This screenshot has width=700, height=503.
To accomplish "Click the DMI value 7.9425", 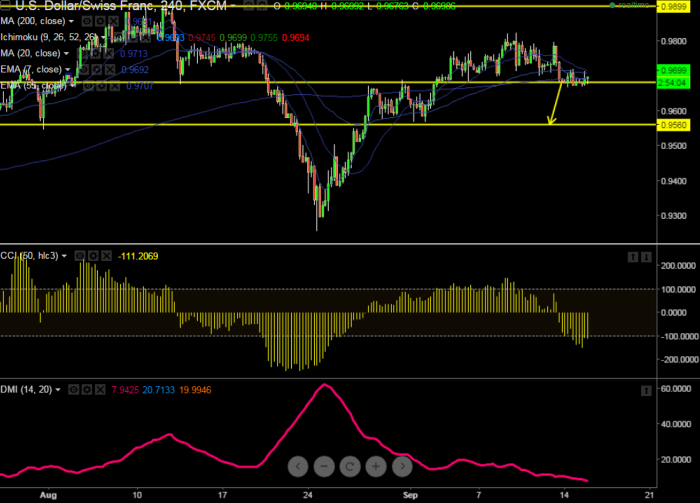I will tap(125, 390).
